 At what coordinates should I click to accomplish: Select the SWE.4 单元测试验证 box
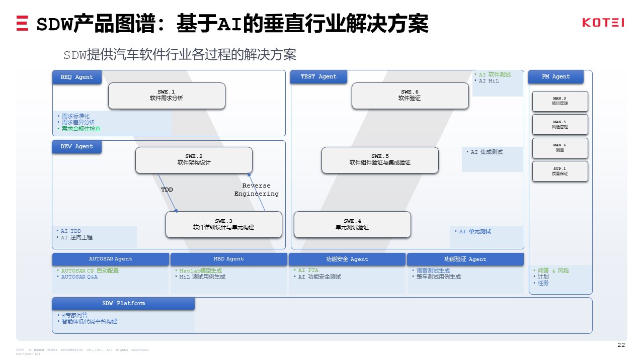click(x=352, y=224)
